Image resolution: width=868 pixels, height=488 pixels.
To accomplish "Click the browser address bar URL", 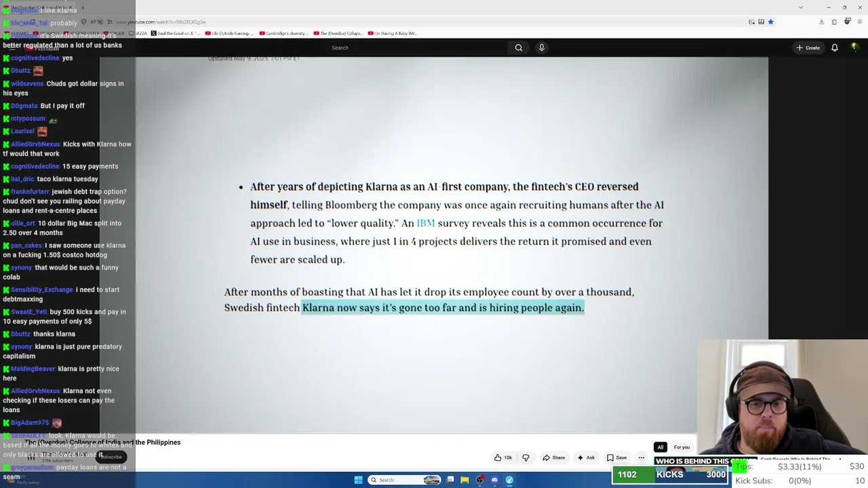I will click(x=163, y=22).
